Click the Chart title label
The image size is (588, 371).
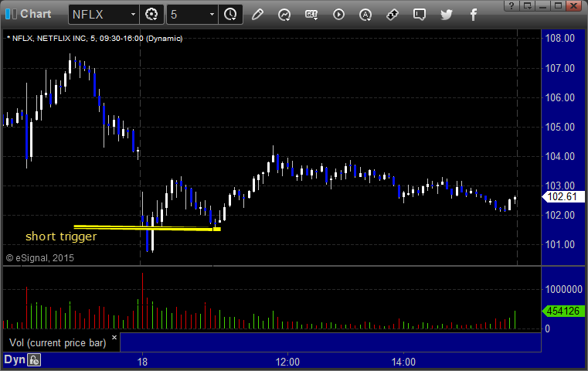[36, 14]
